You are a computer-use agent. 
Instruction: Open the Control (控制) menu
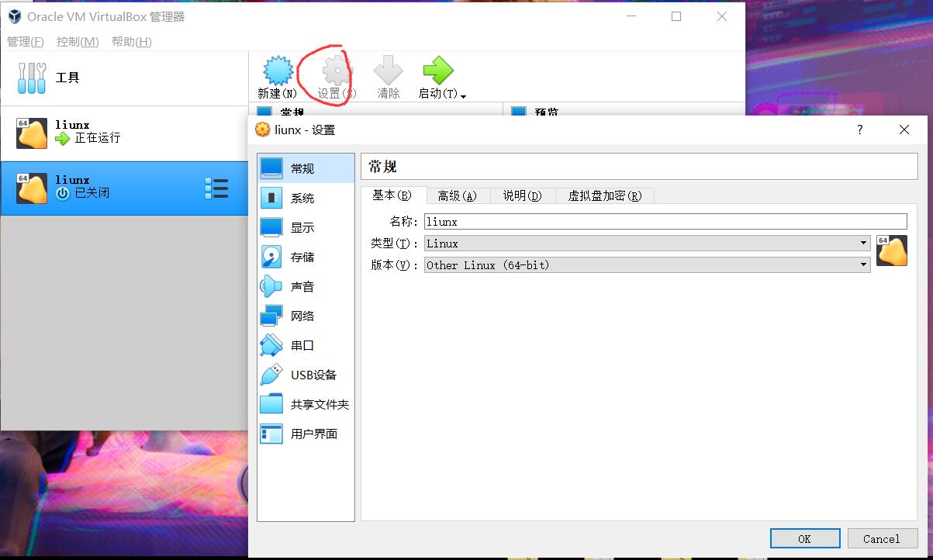tap(78, 41)
